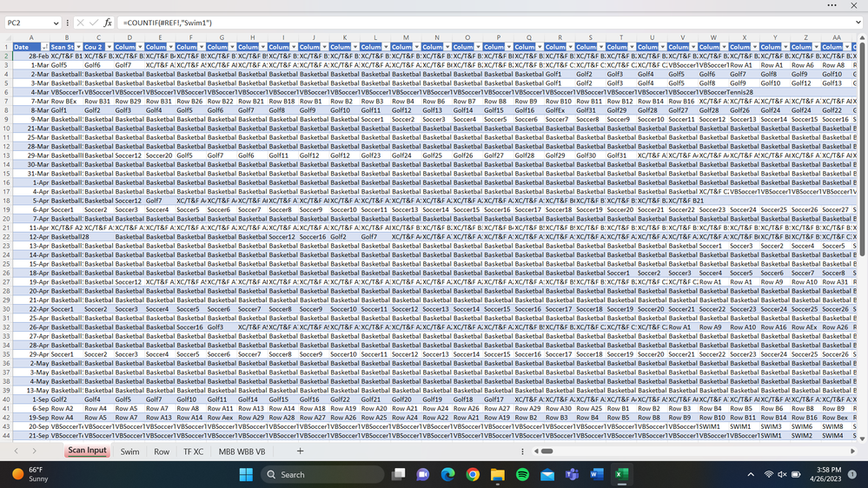Select the Row BEx cell in row 7
The image size is (868, 488).
(66, 102)
